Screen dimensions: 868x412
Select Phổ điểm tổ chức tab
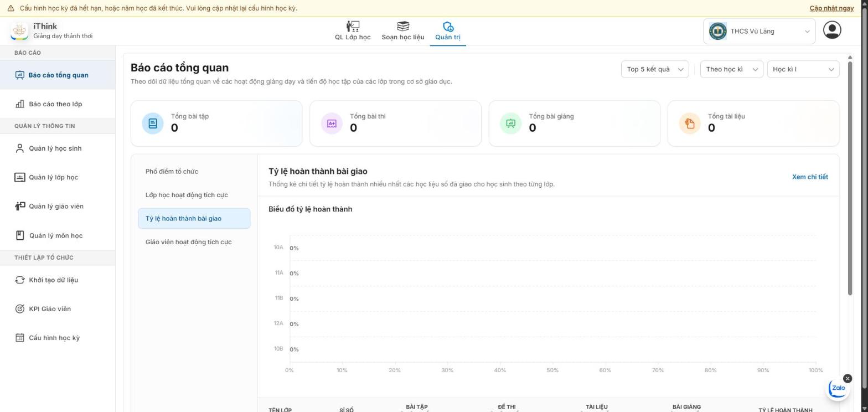coord(194,172)
